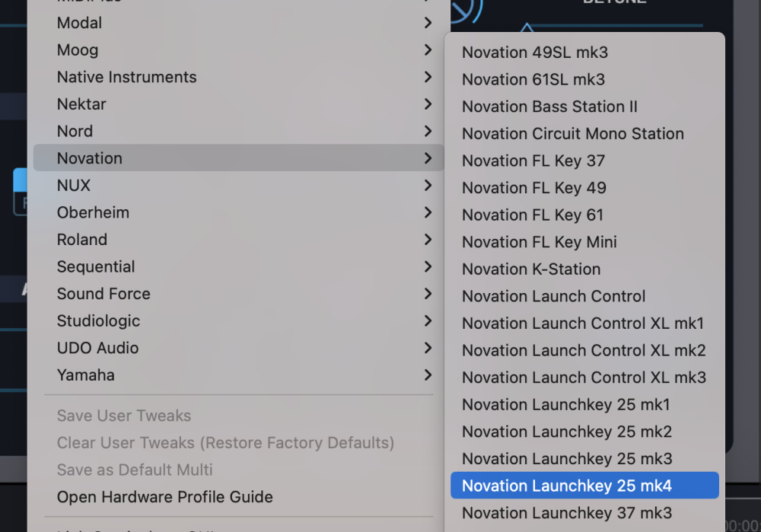Select Novation K-Station profile
The image size is (761, 532).
click(x=531, y=269)
